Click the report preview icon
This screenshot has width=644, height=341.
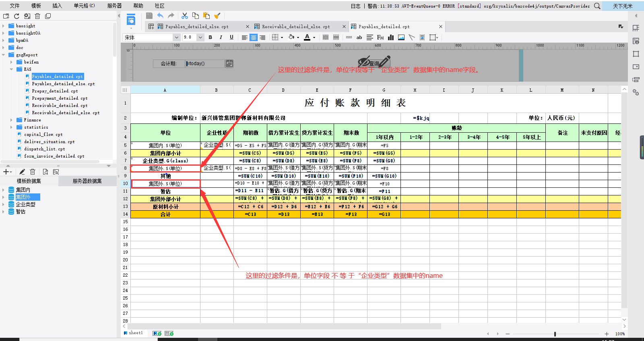131,19
